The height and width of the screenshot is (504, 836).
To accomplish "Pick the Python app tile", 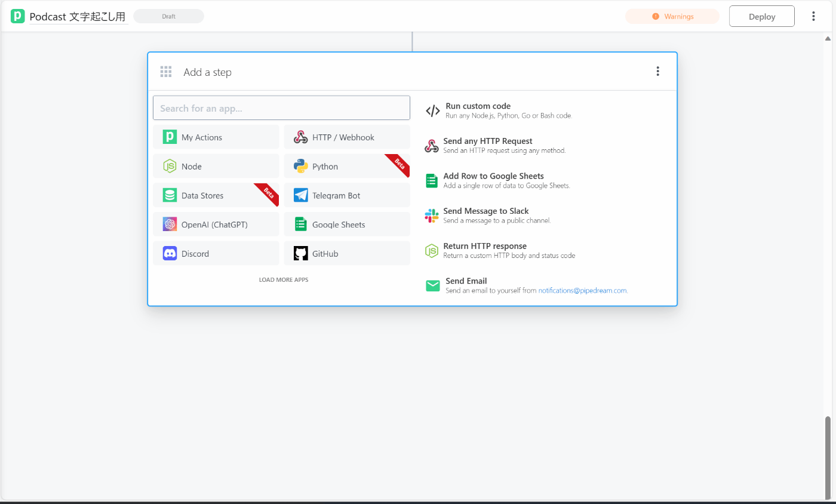I will point(347,166).
